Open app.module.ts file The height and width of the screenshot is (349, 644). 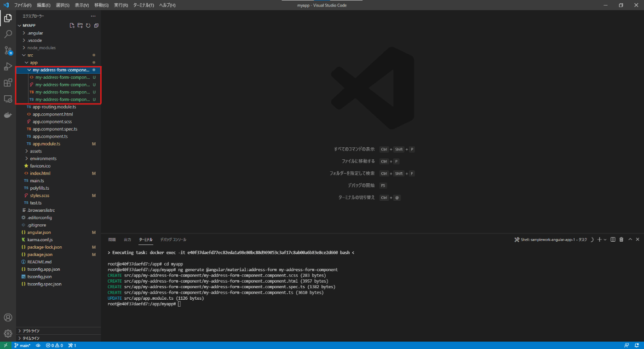click(59, 144)
